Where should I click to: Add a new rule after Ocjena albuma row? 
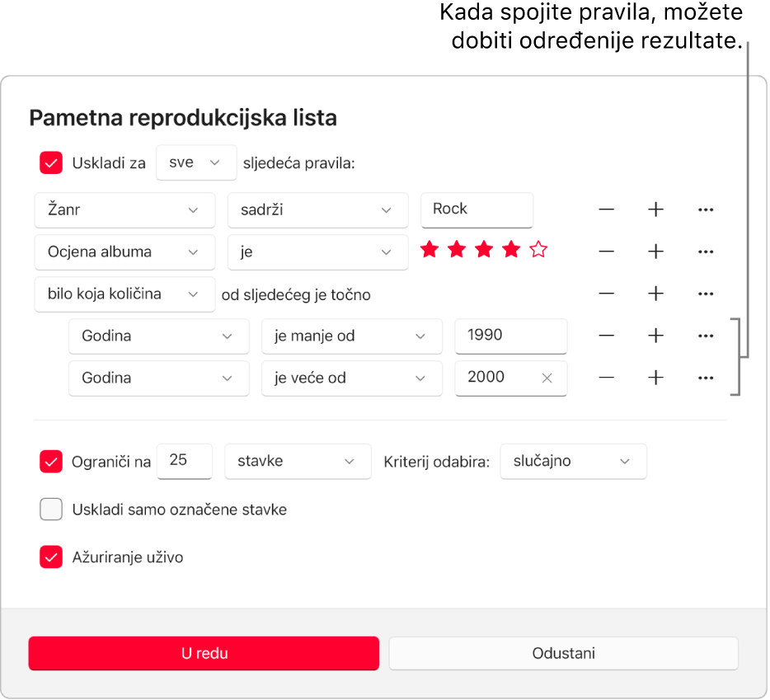tap(655, 251)
